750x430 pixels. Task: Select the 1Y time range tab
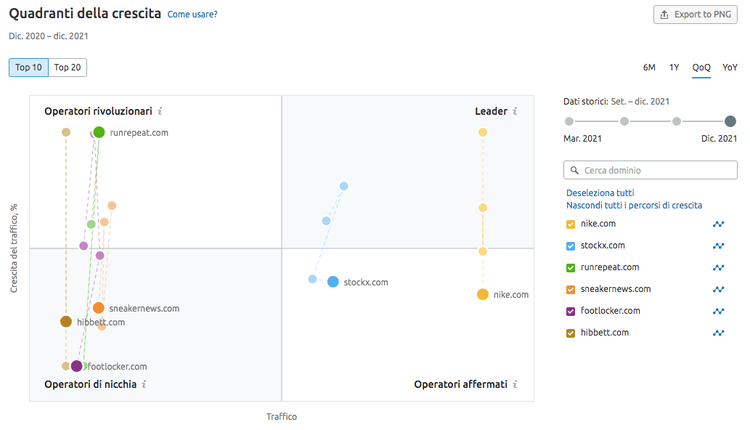(674, 67)
